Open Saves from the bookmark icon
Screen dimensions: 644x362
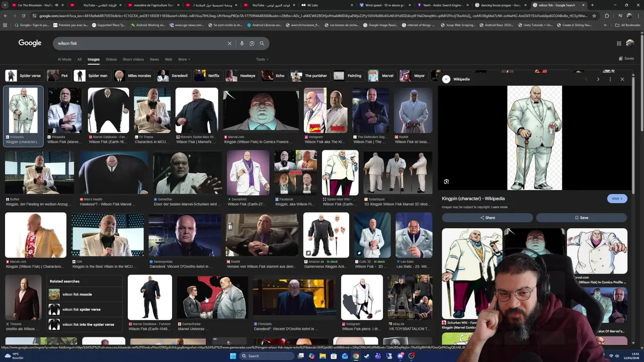click(x=627, y=59)
